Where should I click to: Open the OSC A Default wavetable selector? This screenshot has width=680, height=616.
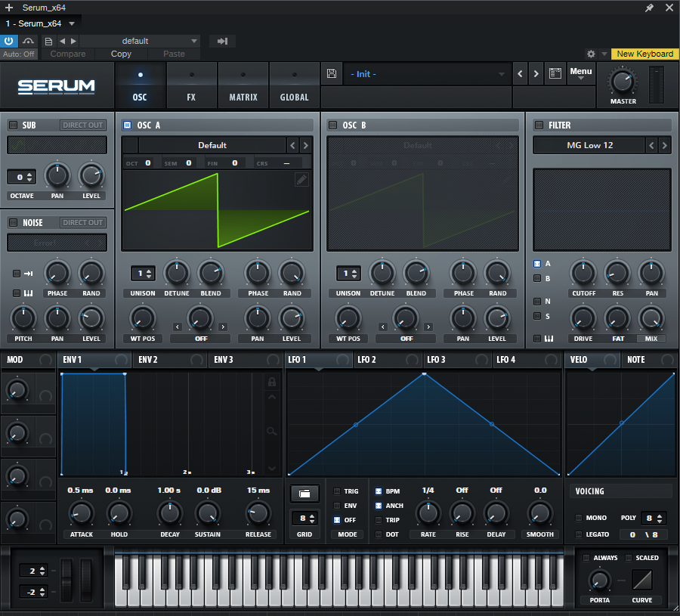[x=212, y=145]
